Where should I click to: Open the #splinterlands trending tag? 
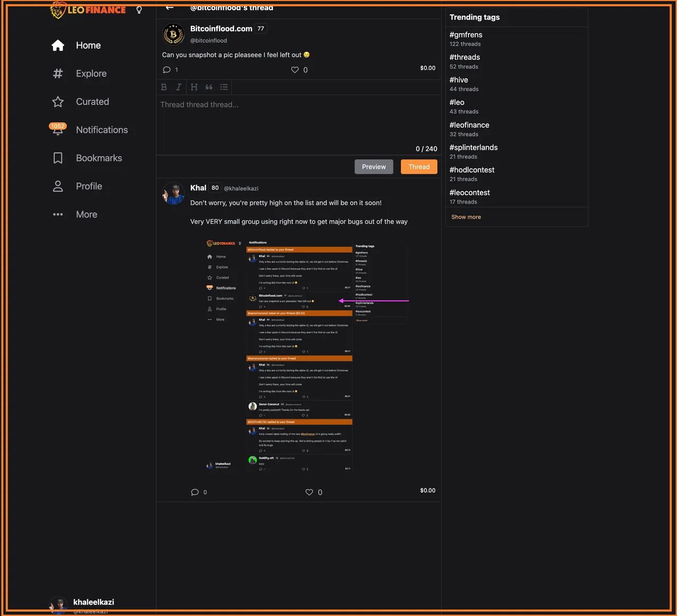pos(473,148)
